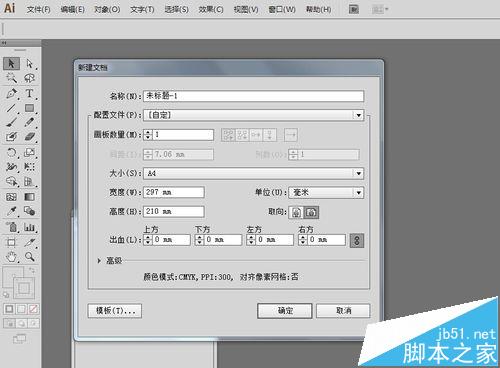This screenshot has width=500, height=368.
Task: Select the Free Transform tool
Action: [30, 167]
